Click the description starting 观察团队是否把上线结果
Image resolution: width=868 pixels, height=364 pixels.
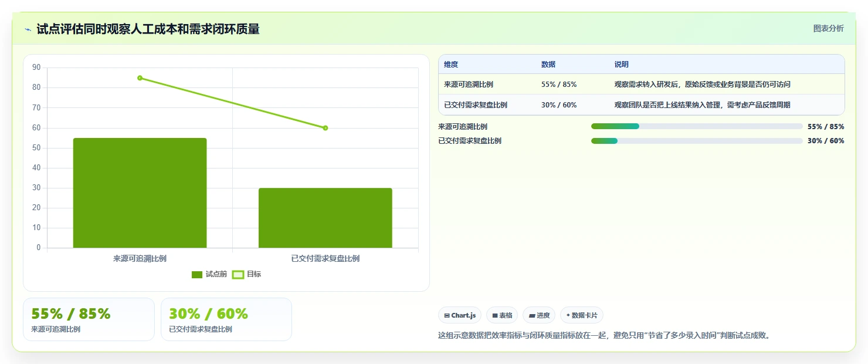coord(702,105)
